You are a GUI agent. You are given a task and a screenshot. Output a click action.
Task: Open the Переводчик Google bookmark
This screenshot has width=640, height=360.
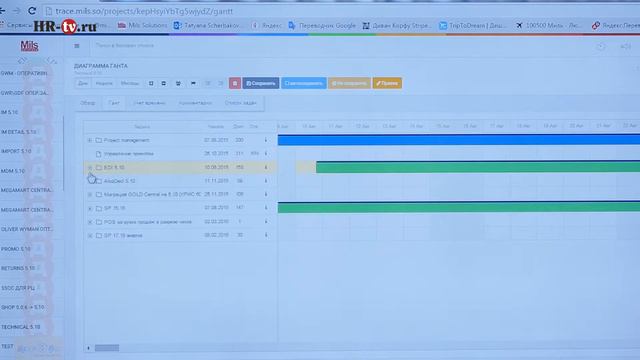322,25
